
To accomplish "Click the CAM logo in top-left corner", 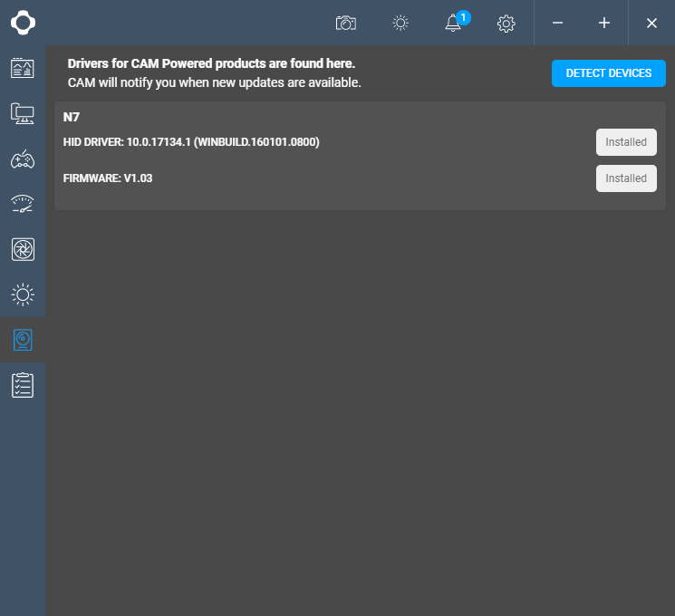I will tap(23, 23).
